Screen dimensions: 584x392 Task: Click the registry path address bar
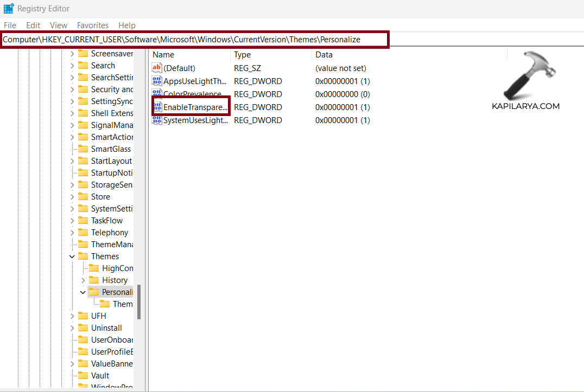(x=195, y=40)
